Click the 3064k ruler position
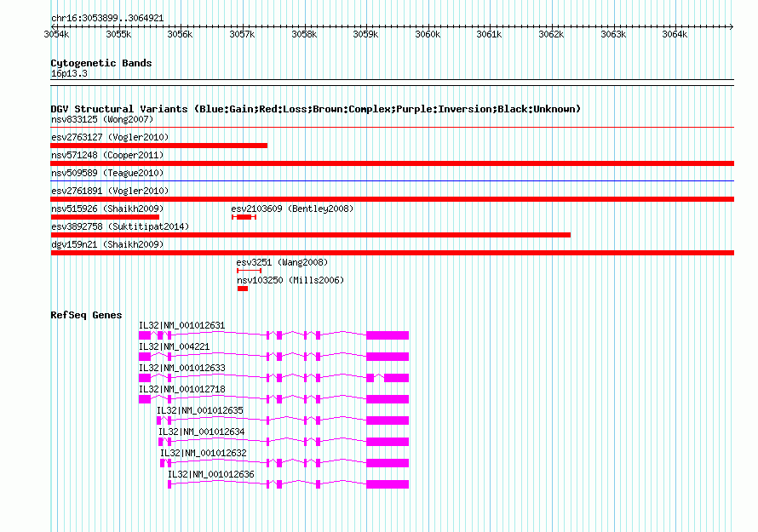The image size is (758, 532). [x=675, y=34]
